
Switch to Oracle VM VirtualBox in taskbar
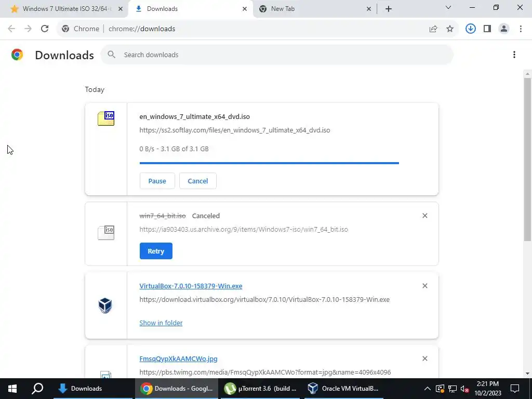[x=344, y=389]
